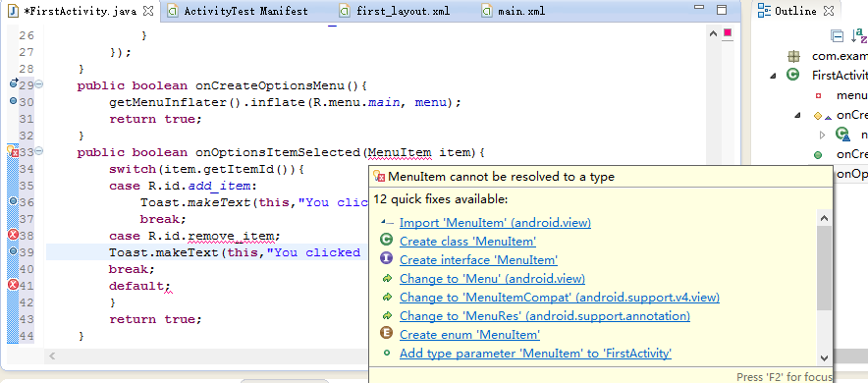Apply Create enum 'MenuItem' quick fix
The width and height of the screenshot is (868, 383).
(469, 335)
